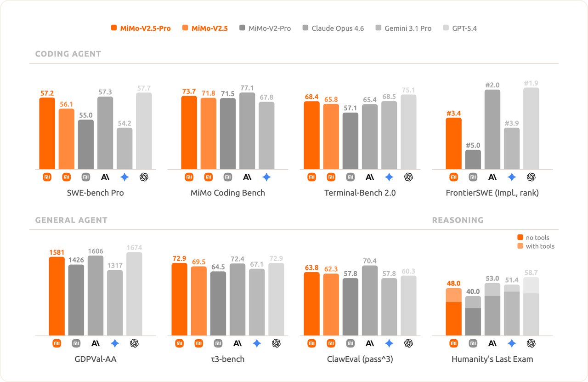The image size is (588, 382).
Task: Select the Claude Opus 4.6 legend label
Action: point(338,29)
